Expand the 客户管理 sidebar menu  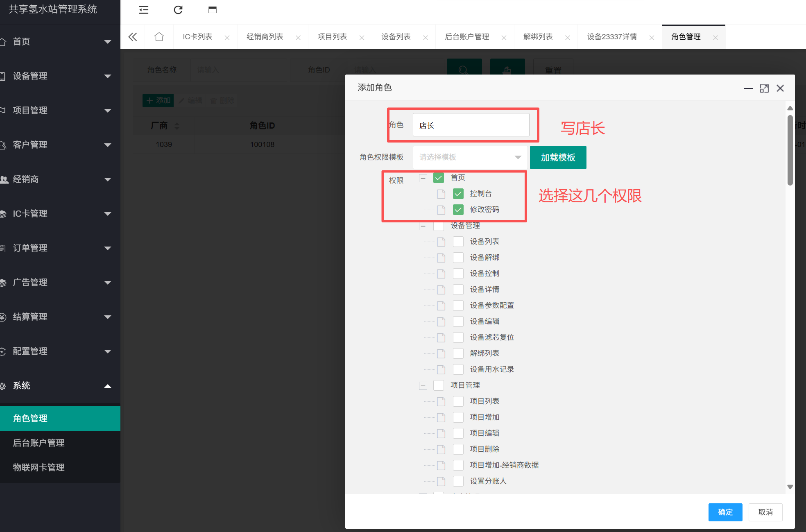click(x=60, y=145)
